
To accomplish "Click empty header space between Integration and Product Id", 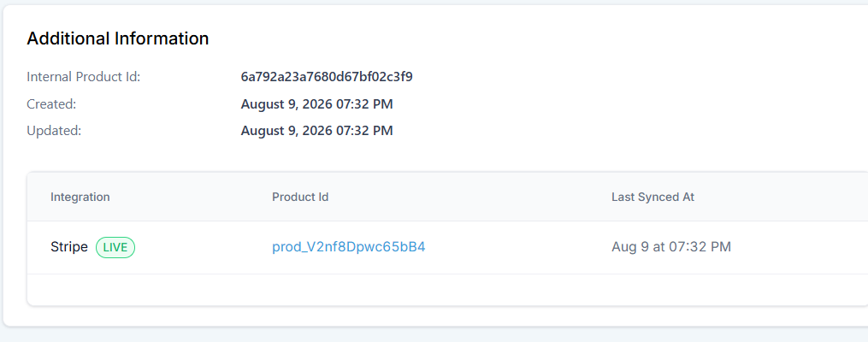I will (x=191, y=197).
